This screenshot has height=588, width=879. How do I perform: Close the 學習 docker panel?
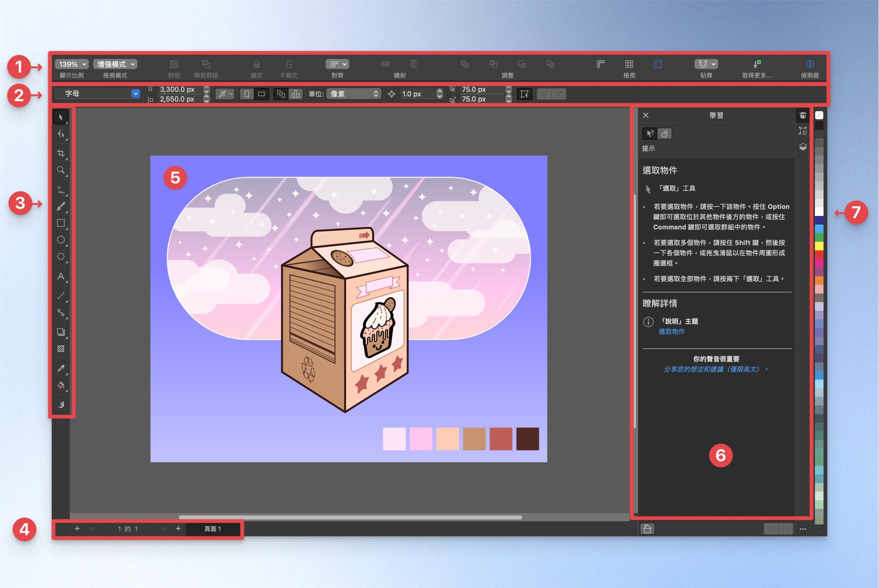646,115
